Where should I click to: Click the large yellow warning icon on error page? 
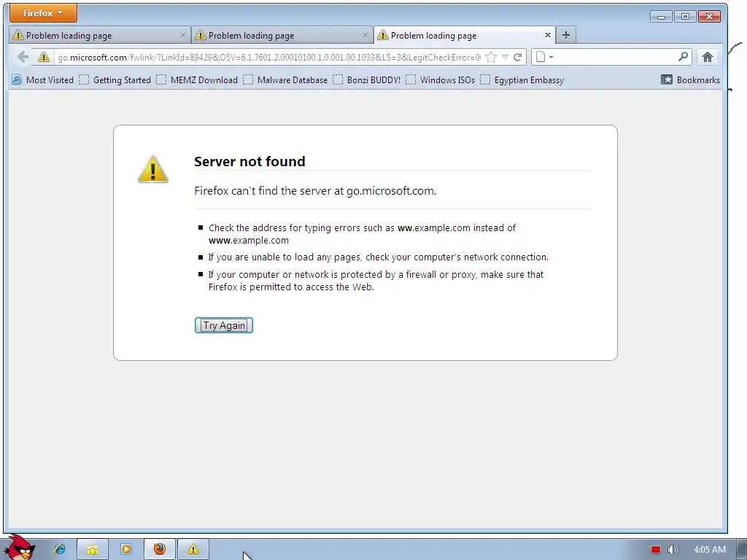click(153, 169)
